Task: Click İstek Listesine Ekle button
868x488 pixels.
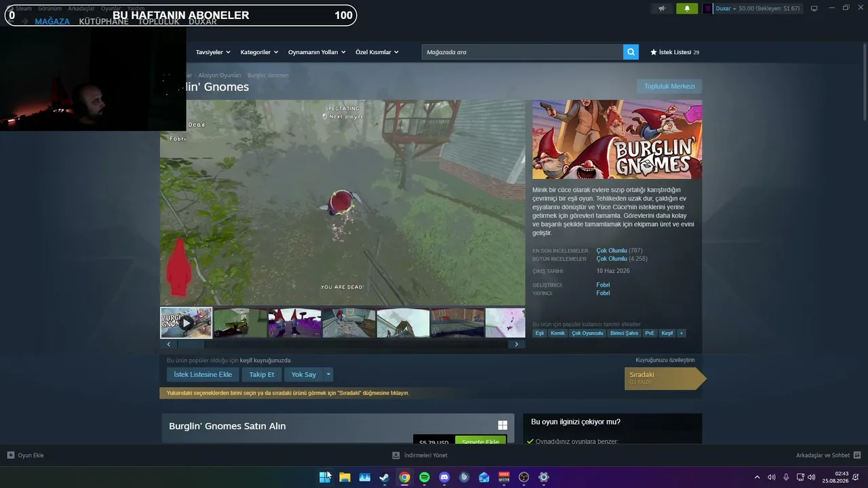Action: click(203, 374)
